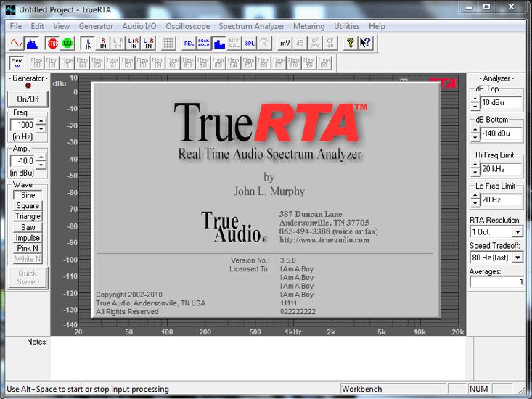Toggle the grid display icon
This screenshot has width=532, height=399.
point(168,44)
